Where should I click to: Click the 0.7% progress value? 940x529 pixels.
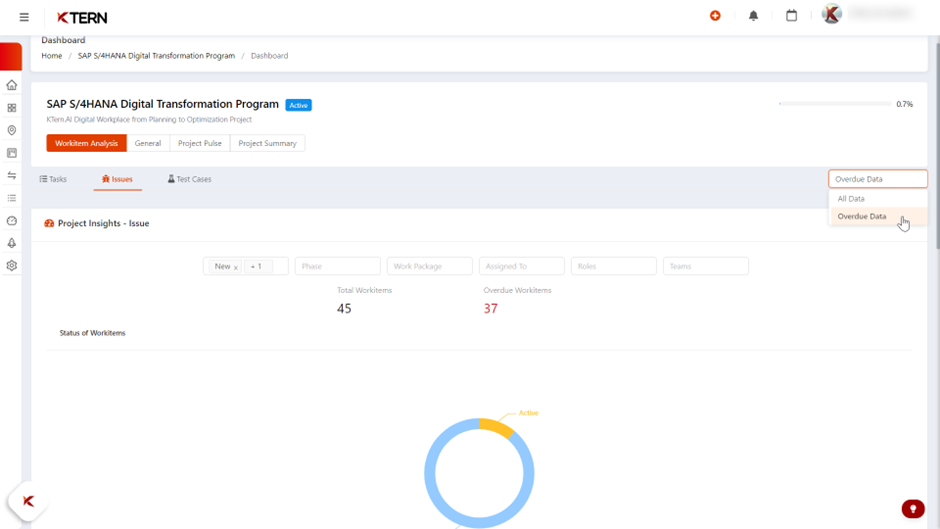click(905, 104)
